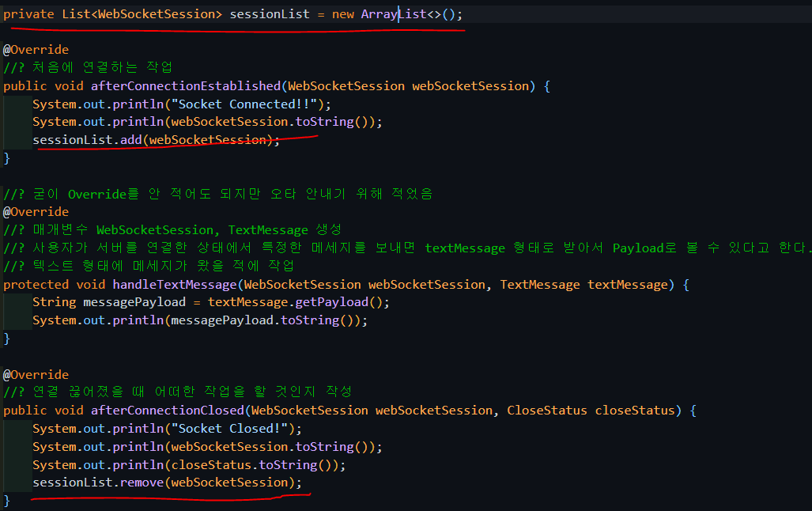Click the first @Override above afterConnectionEstablished
The image size is (812, 511).
36,50
